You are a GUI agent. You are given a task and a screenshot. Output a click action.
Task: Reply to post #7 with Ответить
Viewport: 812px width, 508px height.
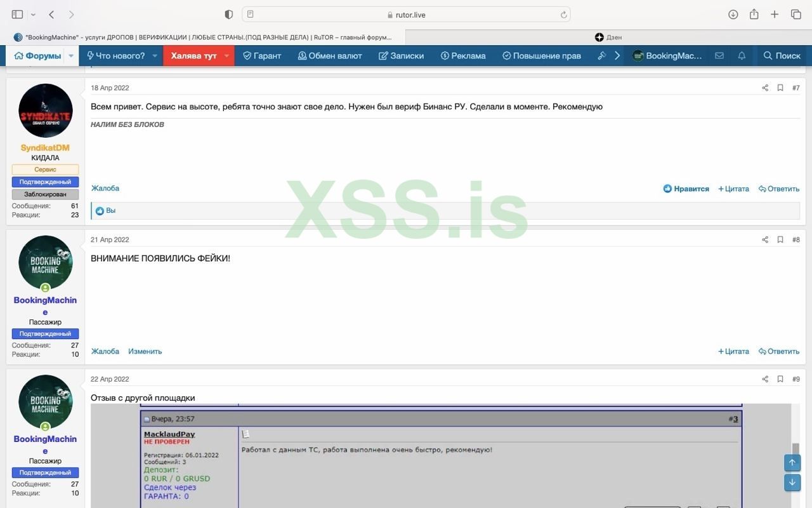(779, 189)
